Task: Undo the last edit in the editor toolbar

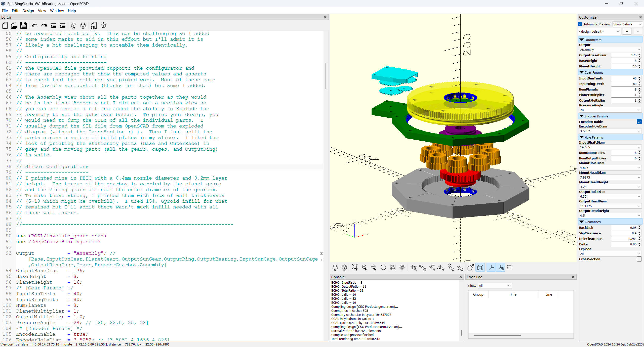Action: click(34, 25)
